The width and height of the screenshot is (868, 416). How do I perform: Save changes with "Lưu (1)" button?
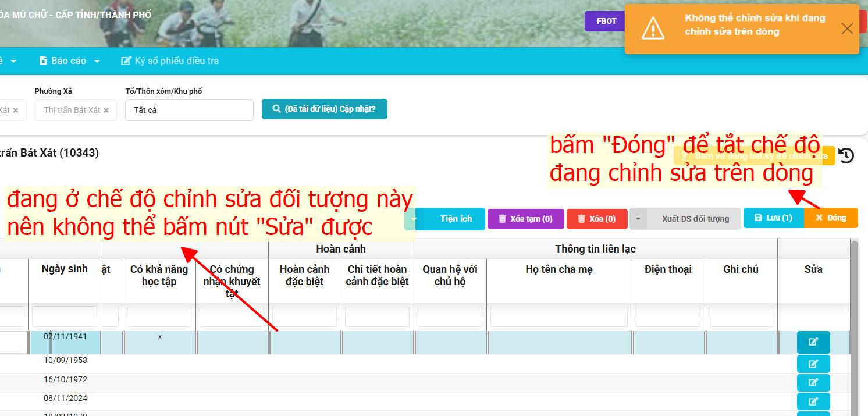click(x=773, y=218)
